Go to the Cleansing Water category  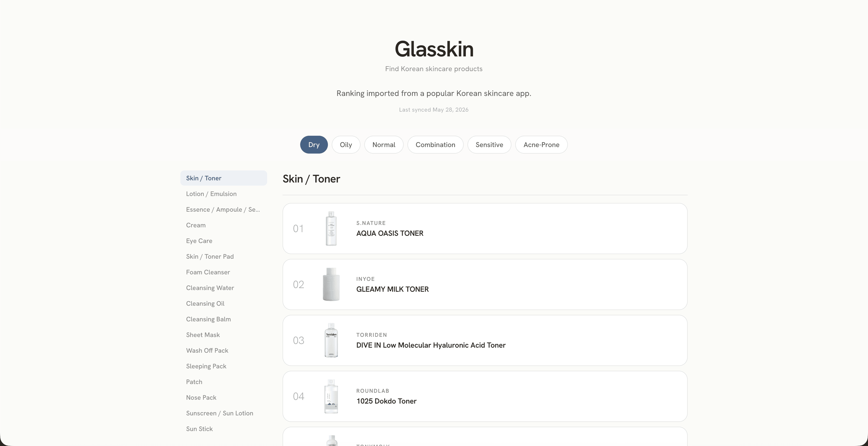[x=224, y=288]
